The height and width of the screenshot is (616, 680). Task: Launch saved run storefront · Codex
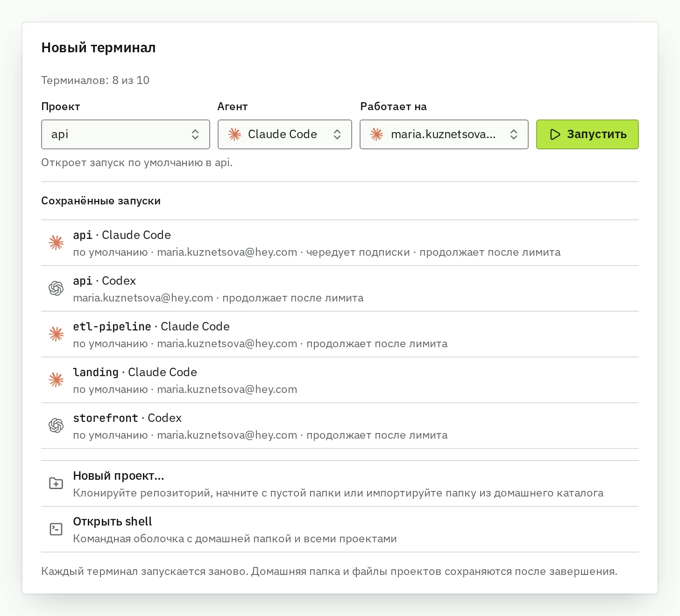click(x=340, y=426)
